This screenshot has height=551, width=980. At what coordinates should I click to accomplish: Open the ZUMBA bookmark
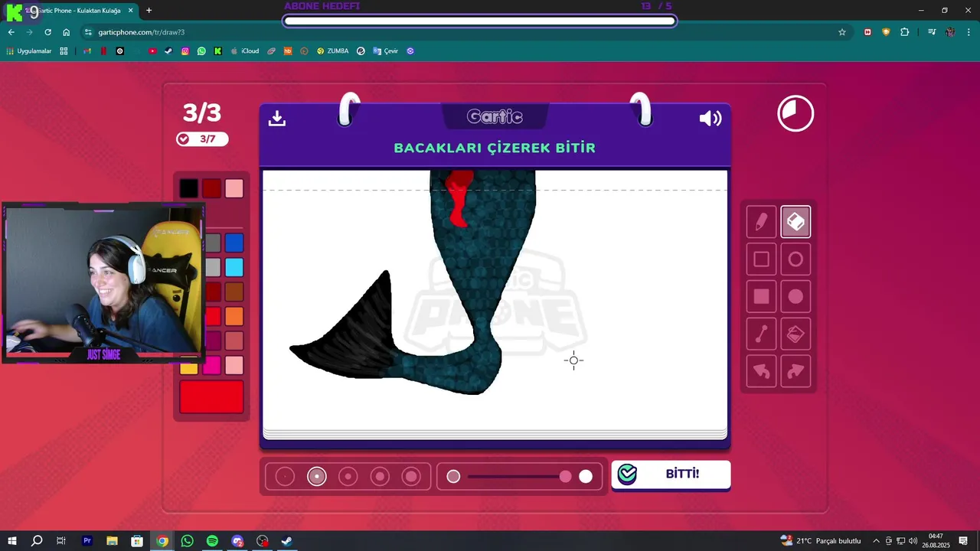(x=332, y=51)
